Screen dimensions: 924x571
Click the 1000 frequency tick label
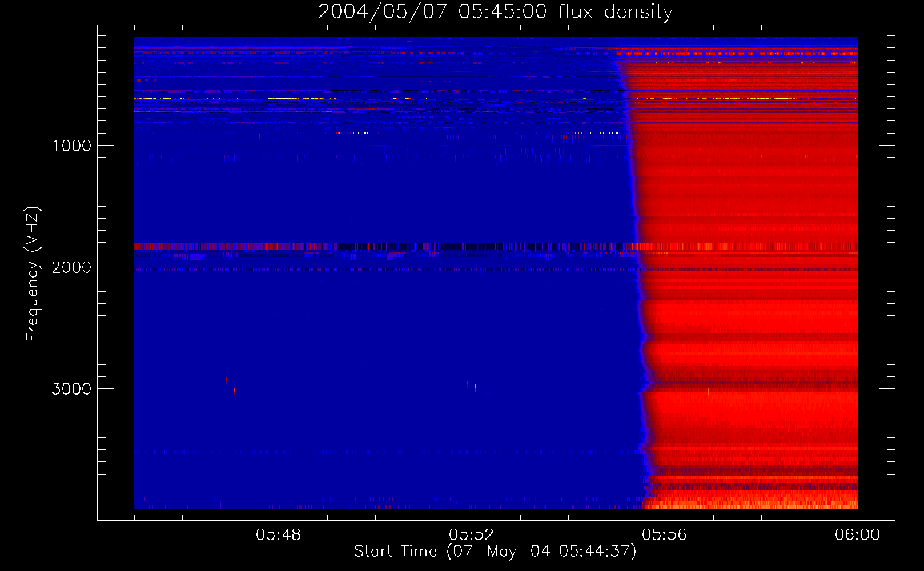pyautogui.click(x=71, y=146)
